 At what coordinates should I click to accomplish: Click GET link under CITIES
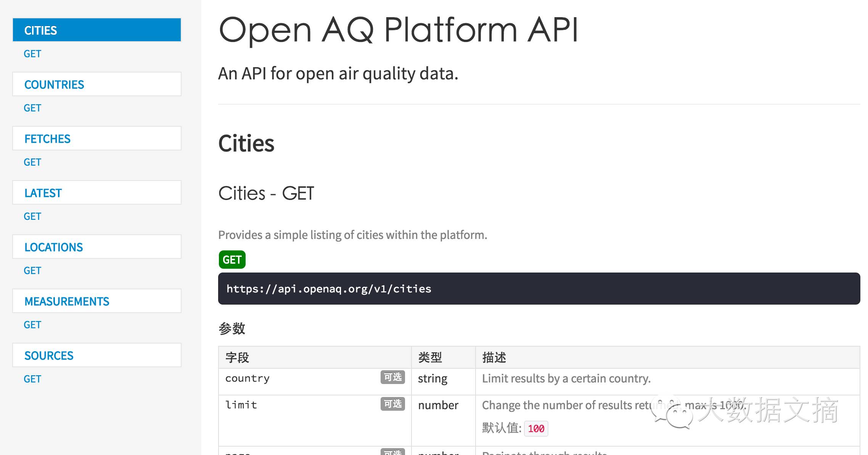32,54
